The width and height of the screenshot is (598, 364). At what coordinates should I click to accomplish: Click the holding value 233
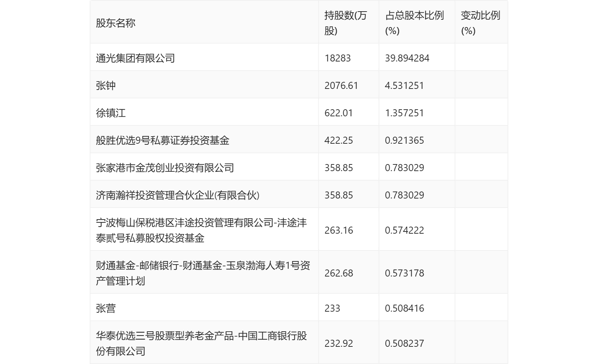pyautogui.click(x=332, y=308)
